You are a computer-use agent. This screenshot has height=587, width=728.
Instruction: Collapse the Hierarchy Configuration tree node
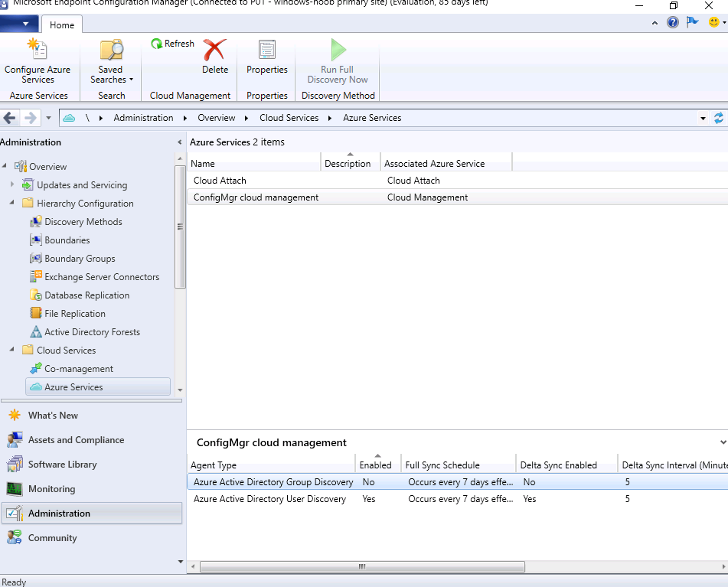pos(12,203)
